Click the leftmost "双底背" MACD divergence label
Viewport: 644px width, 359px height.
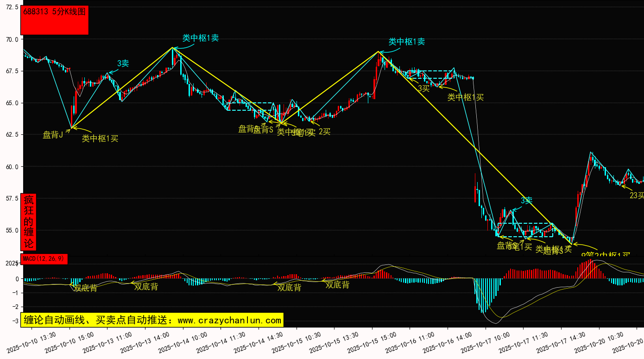86,288
